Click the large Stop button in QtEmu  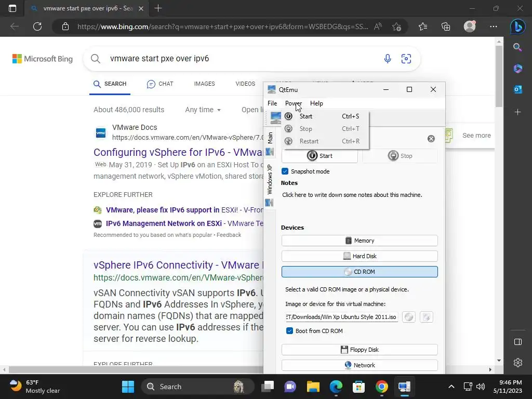click(x=400, y=156)
